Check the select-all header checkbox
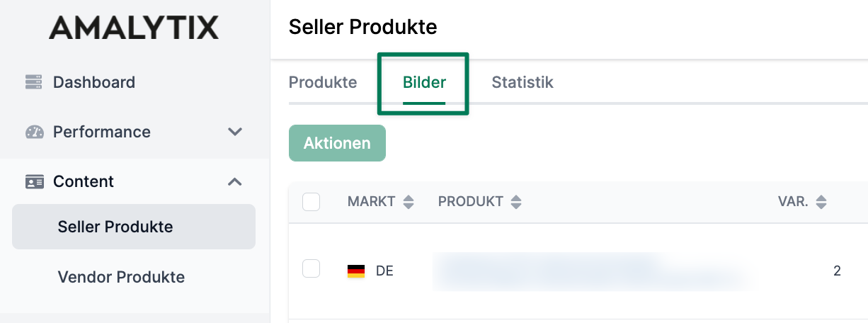 pos(311,202)
